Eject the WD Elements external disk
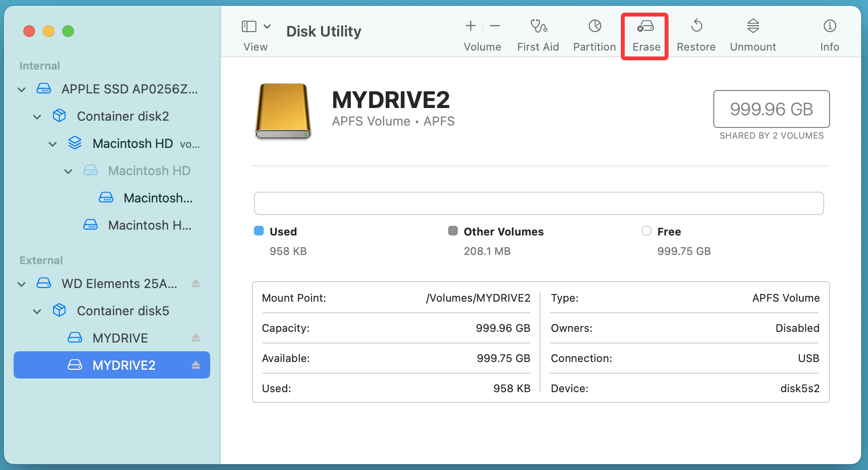 coord(196,283)
